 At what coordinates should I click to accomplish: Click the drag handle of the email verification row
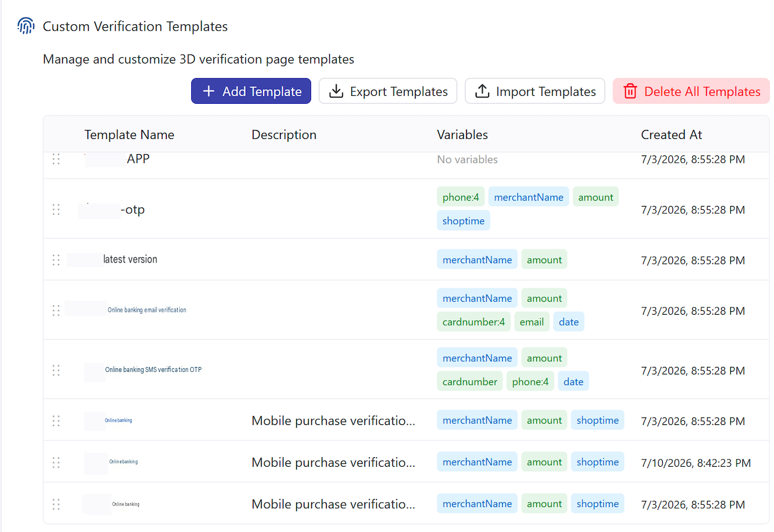point(56,310)
